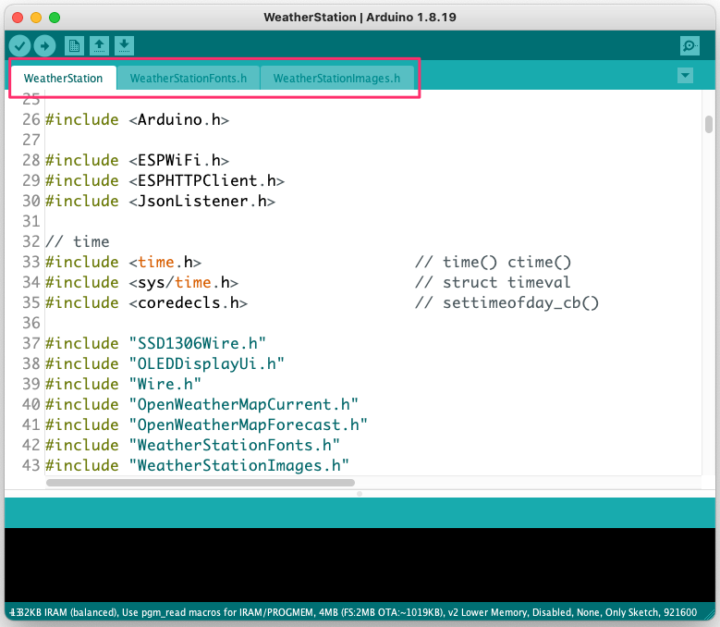Click the board info text in status bar
This screenshot has height=627, width=720.
[x=352, y=611]
